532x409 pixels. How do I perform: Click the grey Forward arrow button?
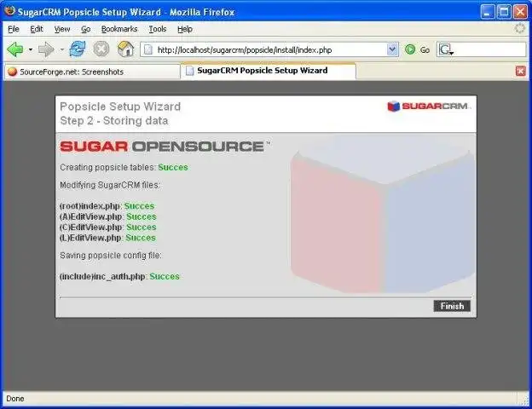pos(46,49)
